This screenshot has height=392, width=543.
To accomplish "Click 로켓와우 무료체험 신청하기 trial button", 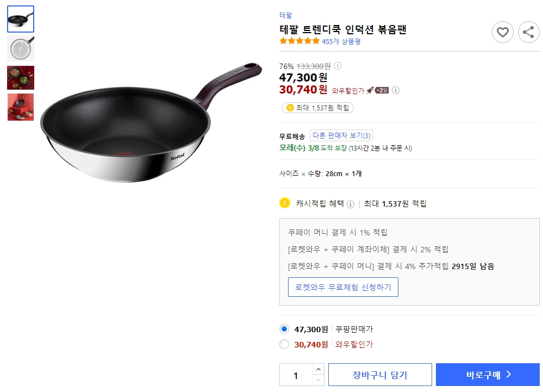I will click(x=343, y=287).
